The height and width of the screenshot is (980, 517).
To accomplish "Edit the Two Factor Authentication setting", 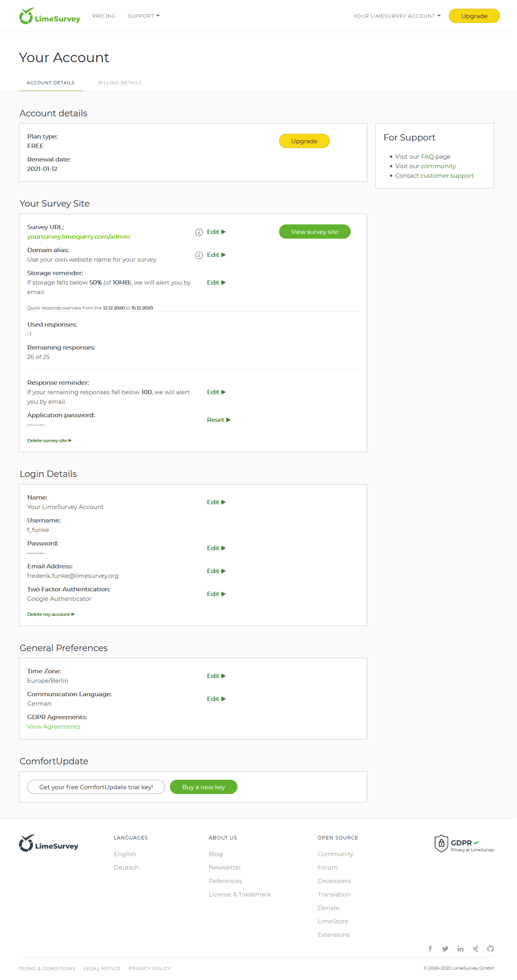I will point(216,594).
